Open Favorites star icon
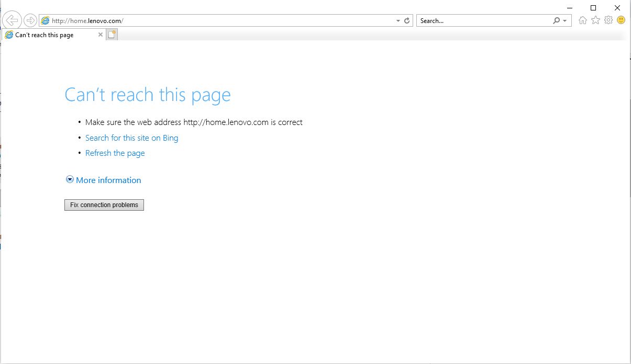The image size is (631, 364). [x=595, y=20]
